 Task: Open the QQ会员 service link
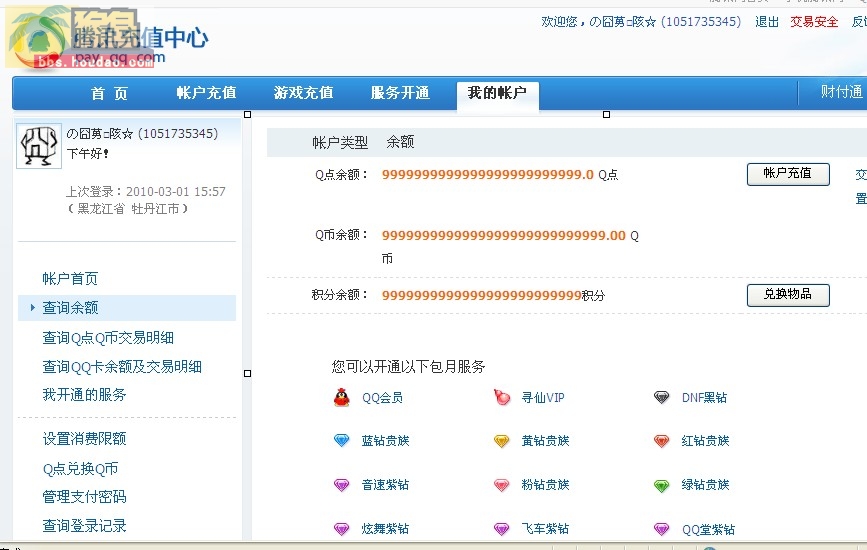click(382, 398)
